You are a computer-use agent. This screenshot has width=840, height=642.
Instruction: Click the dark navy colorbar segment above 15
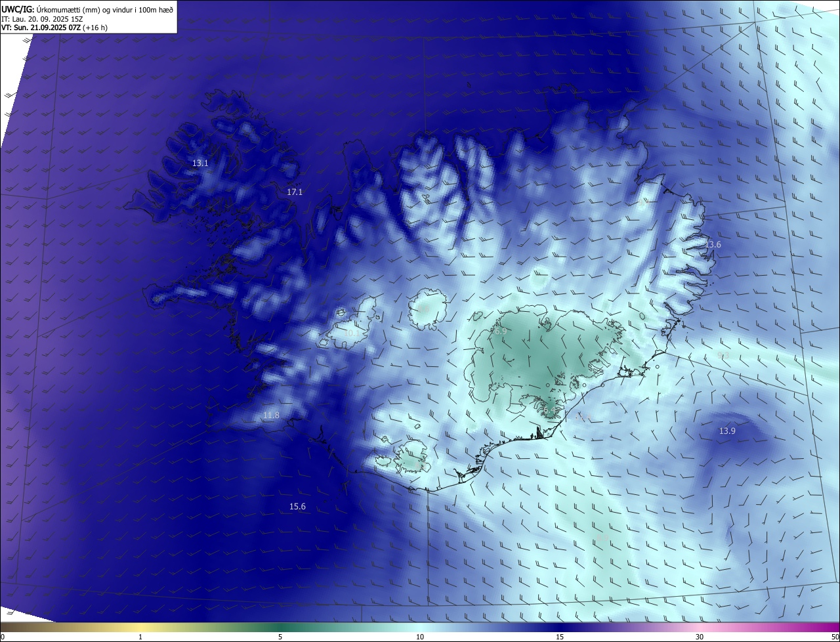point(560,628)
